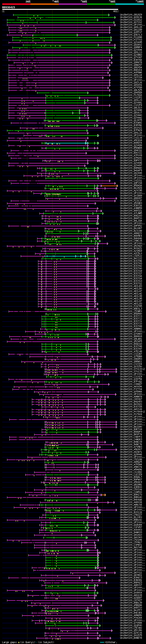Select the UniRef100_Q9LWA1 label
Screen dimensions: 146x644
pos(131,339)
